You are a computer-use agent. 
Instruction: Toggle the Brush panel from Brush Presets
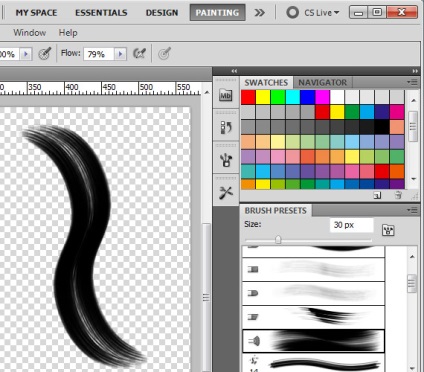tap(388, 230)
